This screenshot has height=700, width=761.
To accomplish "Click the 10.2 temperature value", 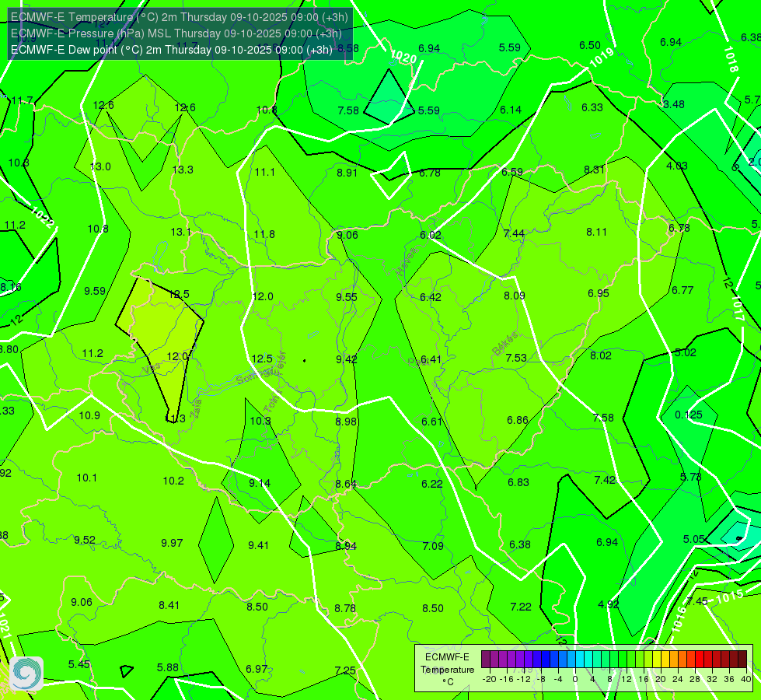I will click(173, 481).
